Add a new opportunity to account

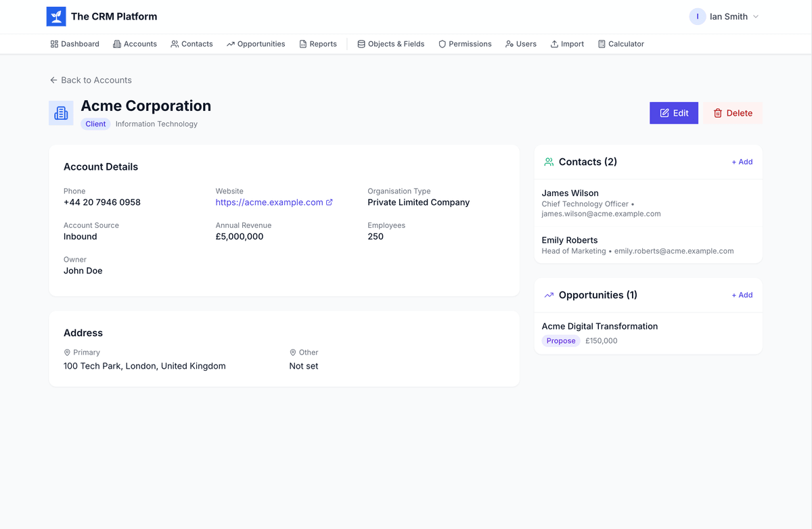(x=742, y=296)
